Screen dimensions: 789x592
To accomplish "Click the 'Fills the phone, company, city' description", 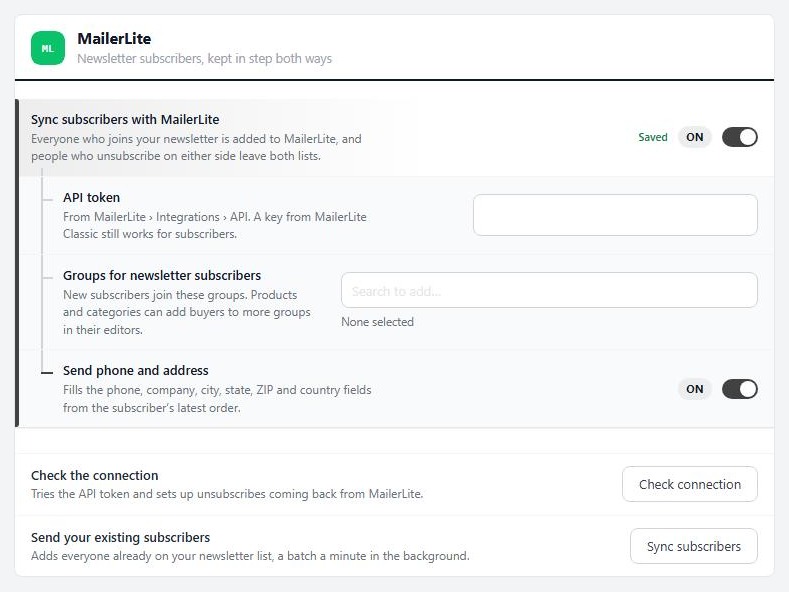I will point(217,399).
